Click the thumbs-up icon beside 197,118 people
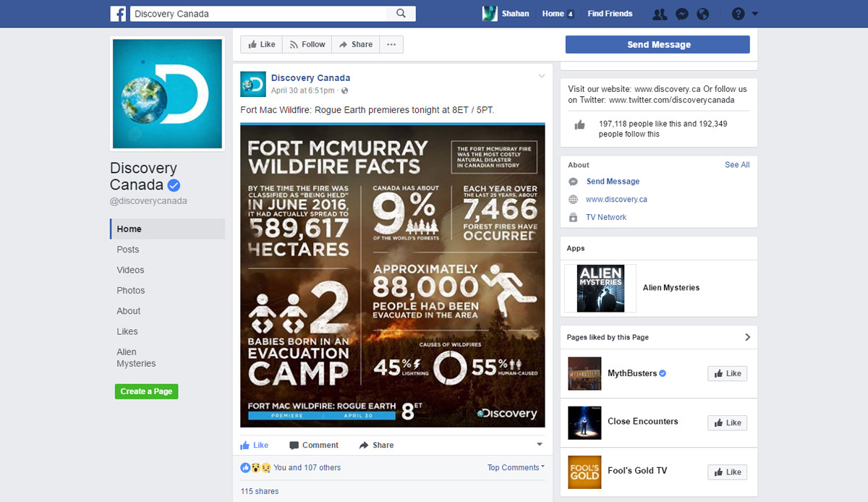 (x=579, y=124)
